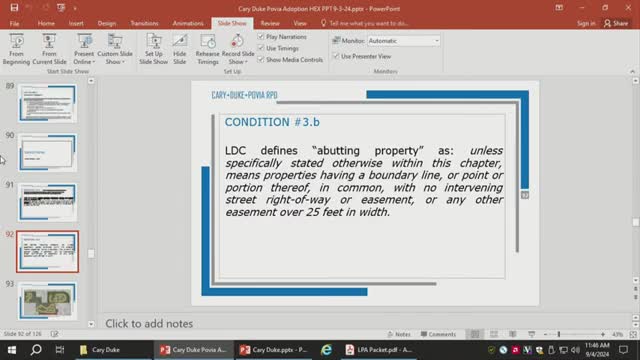Click the spell check icon in status bar

point(54,334)
